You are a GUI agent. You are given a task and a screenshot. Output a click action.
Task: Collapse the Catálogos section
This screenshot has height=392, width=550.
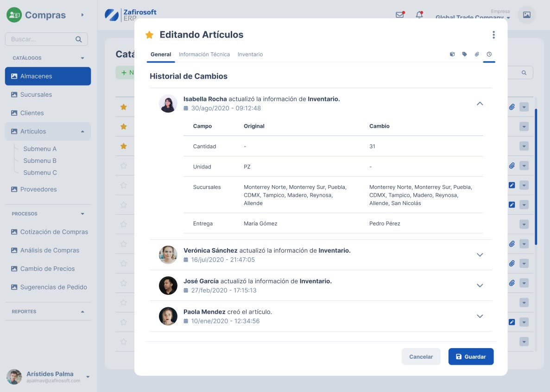click(82, 58)
